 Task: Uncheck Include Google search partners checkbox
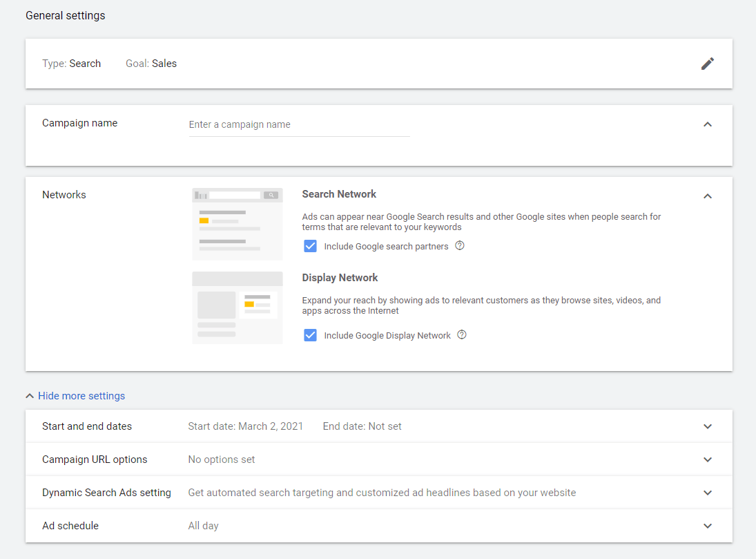(311, 246)
